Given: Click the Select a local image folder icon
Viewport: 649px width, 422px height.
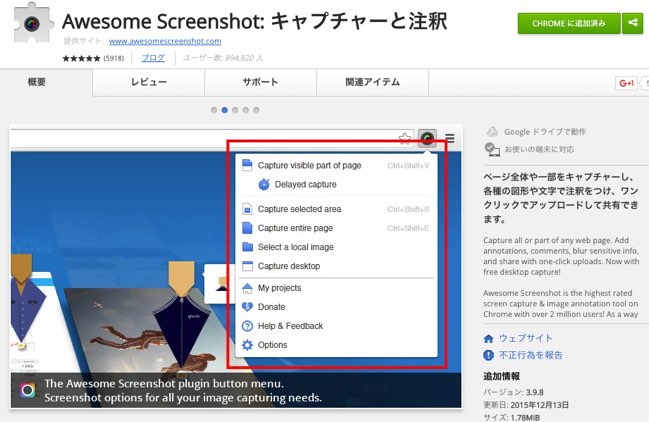Looking at the screenshot, I should (247, 247).
